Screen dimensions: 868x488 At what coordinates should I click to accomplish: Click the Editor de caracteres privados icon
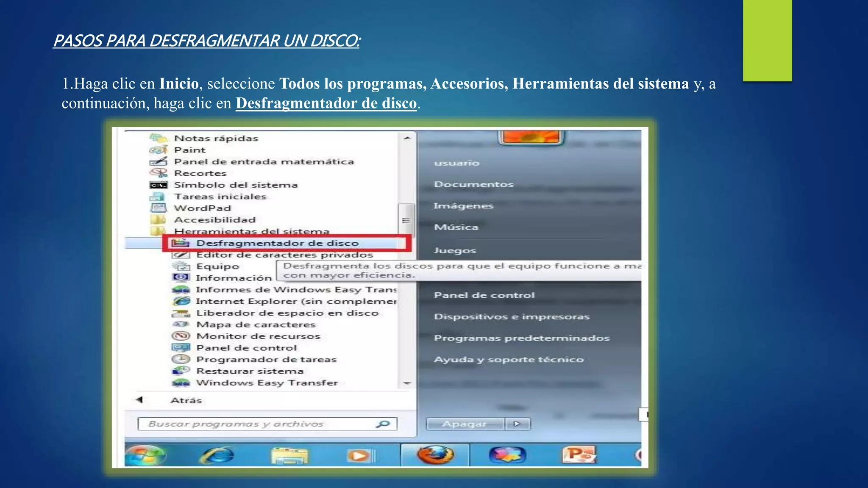[180, 255]
